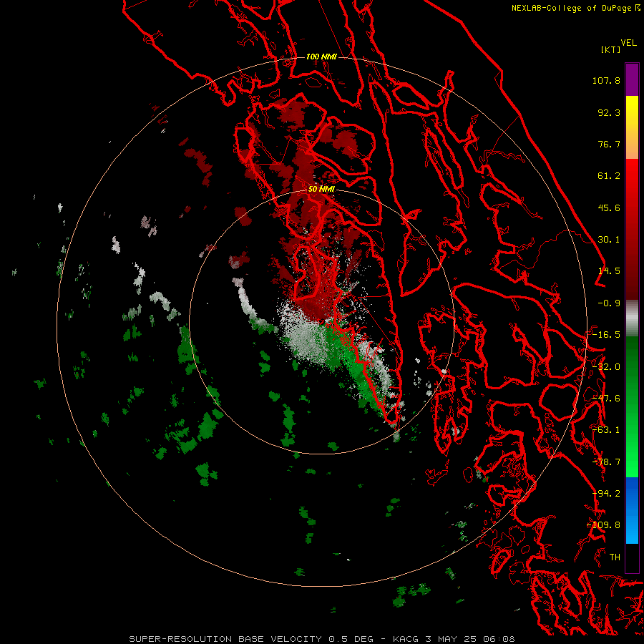Image resolution: width=644 pixels, height=644 pixels.
Task: Select the 45.6 scale value
Action: pos(609,208)
